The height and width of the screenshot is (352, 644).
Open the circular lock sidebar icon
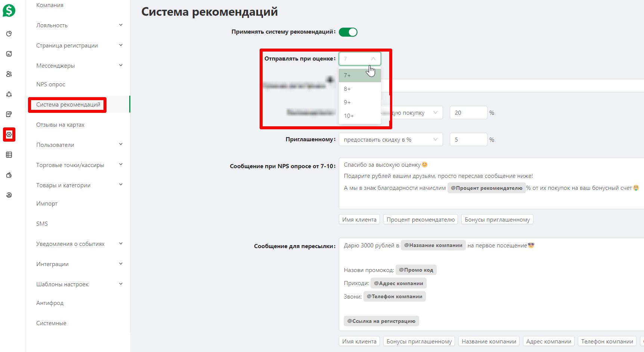click(x=9, y=195)
